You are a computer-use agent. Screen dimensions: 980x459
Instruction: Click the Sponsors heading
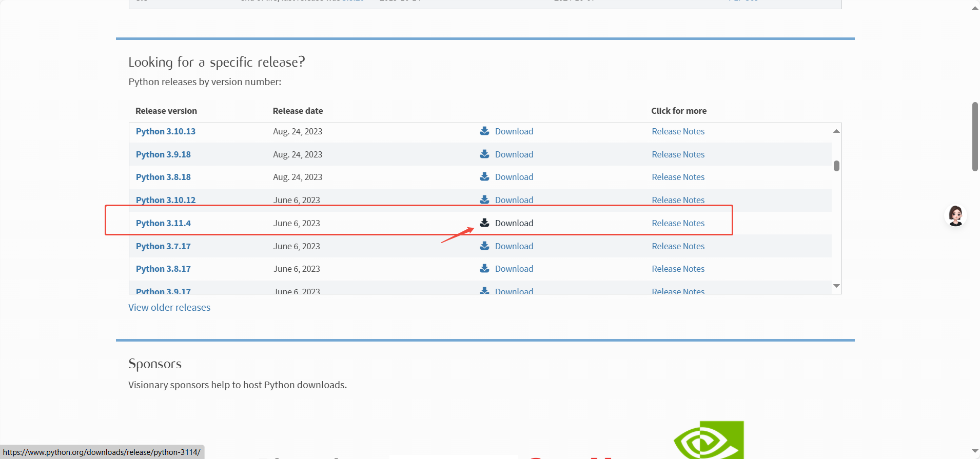(x=155, y=364)
